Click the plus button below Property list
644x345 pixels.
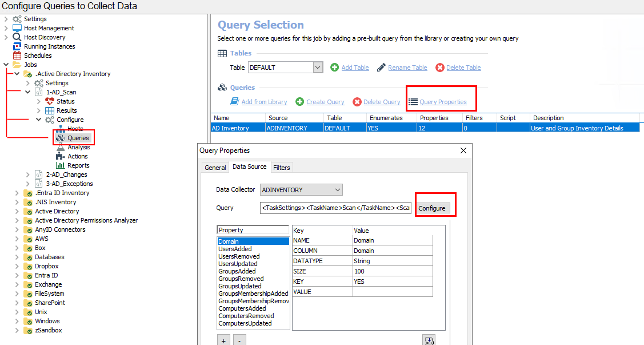click(x=223, y=340)
